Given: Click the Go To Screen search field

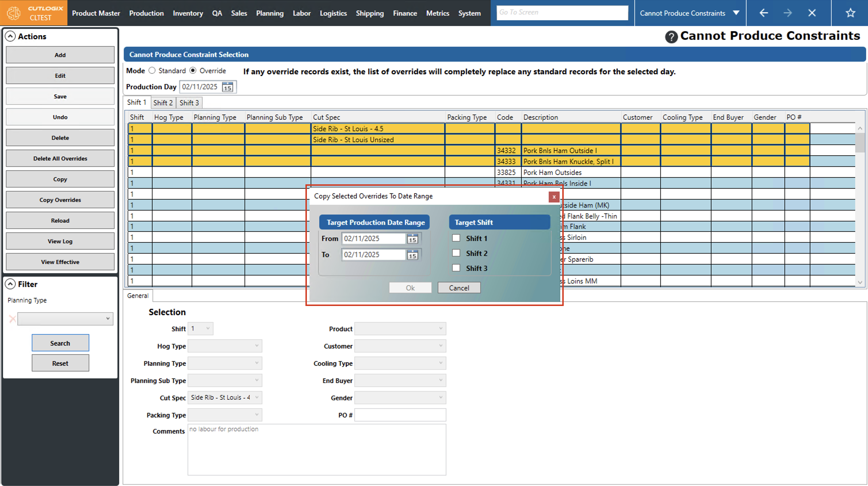Looking at the screenshot, I should coord(562,12).
